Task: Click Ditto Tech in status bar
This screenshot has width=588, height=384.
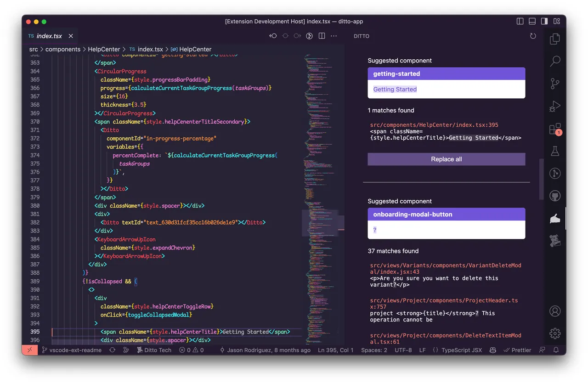Action: click(x=154, y=350)
